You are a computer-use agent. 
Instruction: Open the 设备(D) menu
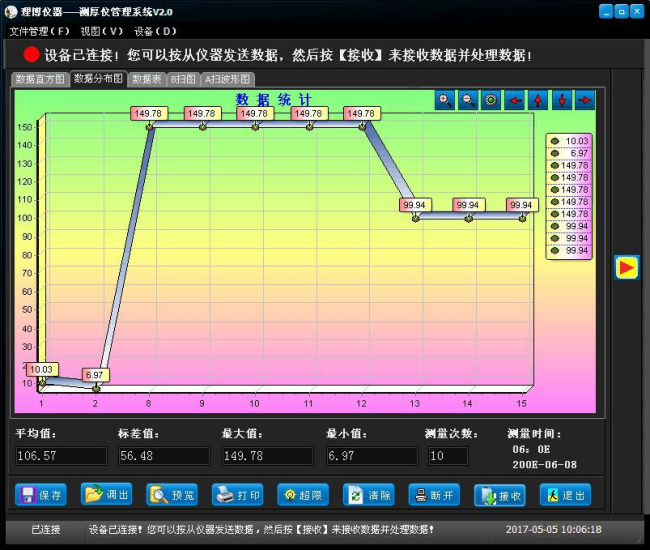(x=155, y=31)
